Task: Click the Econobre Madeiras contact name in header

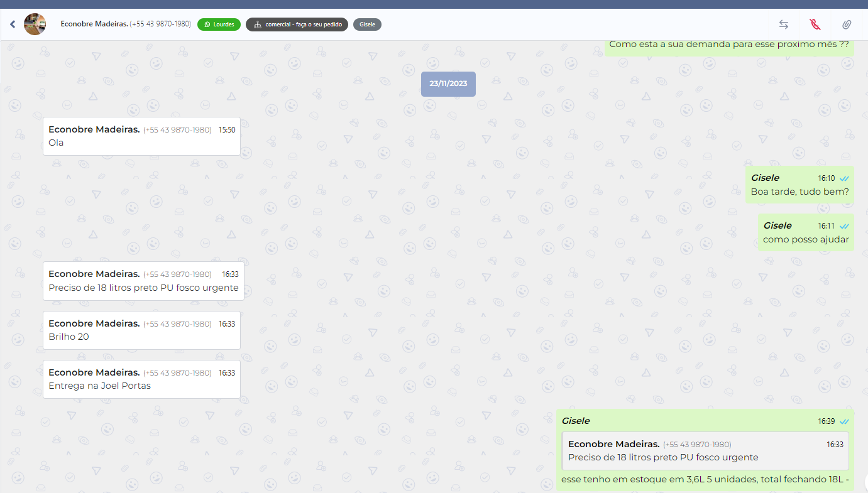Action: (94, 24)
